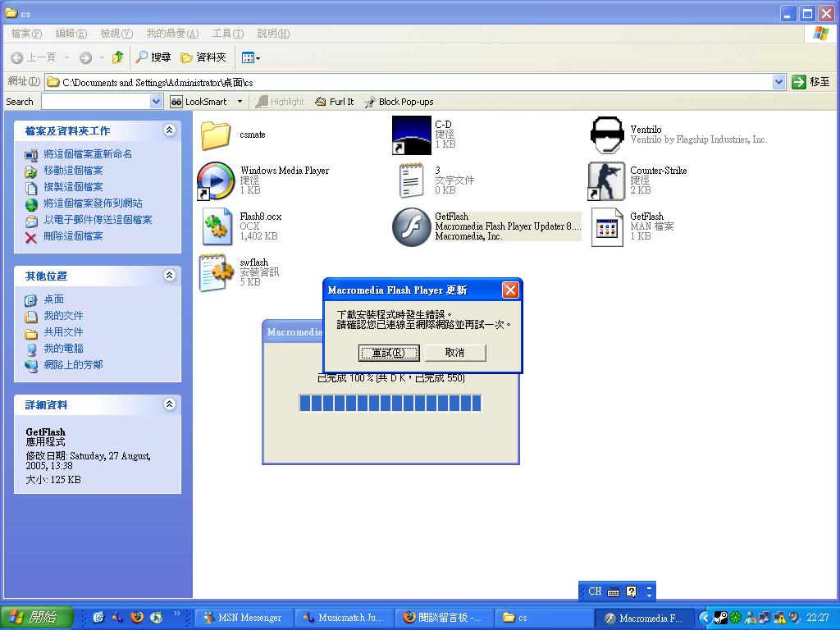Click 取消 to cancel the Flash update

pyautogui.click(x=454, y=353)
